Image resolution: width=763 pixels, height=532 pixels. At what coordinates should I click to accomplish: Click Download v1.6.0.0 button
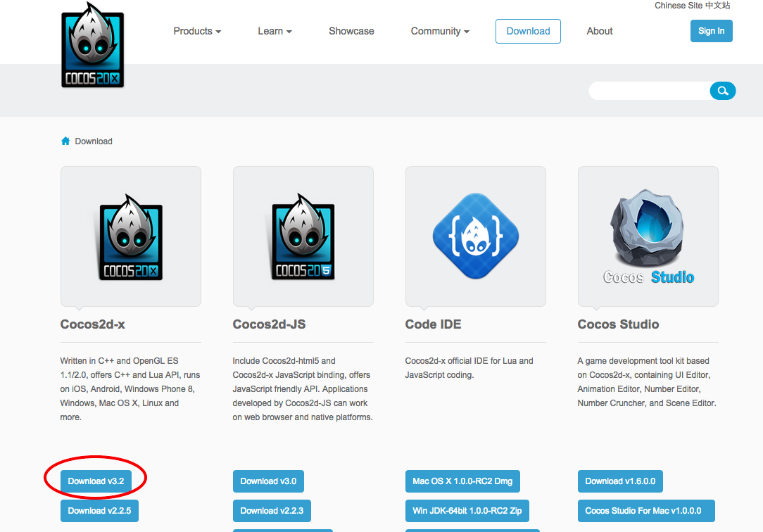pos(620,481)
